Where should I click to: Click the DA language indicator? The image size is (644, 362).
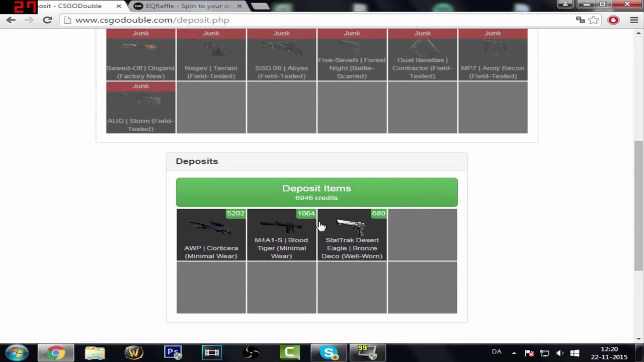click(497, 351)
